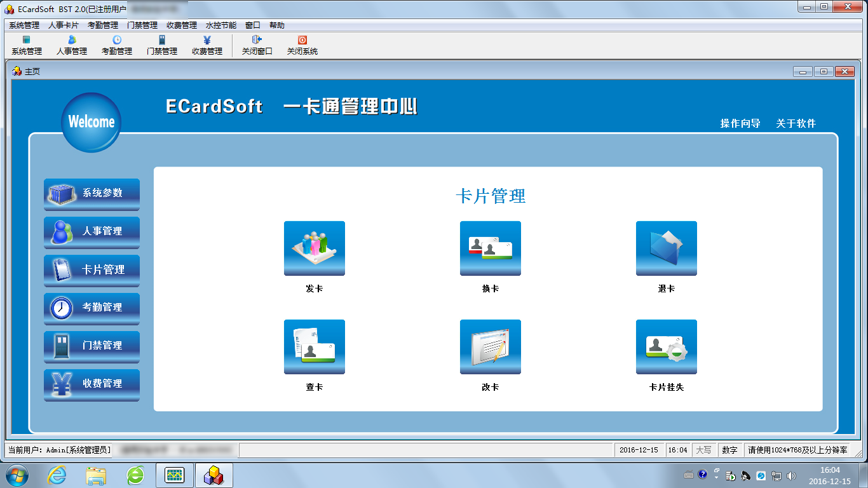
Task: Open the 门禁管理 menu in the menu bar
Action: point(142,25)
